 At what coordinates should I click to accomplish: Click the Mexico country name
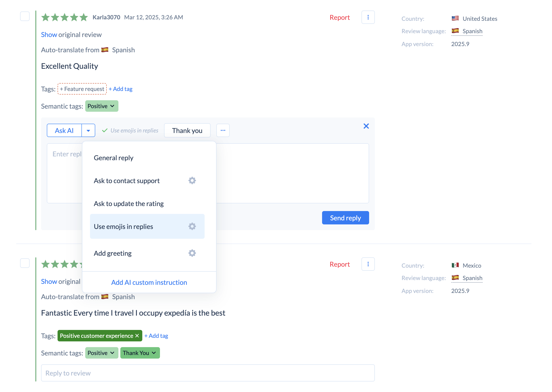pyautogui.click(x=472, y=265)
